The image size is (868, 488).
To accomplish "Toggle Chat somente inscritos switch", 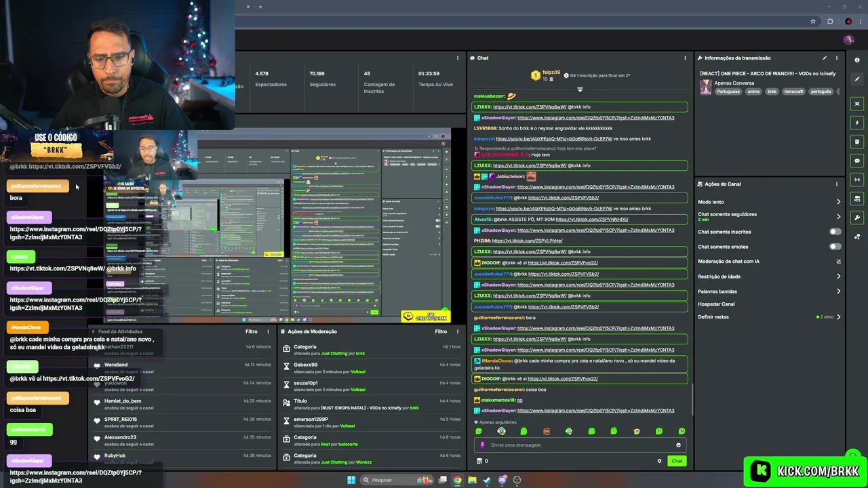I will click(835, 232).
